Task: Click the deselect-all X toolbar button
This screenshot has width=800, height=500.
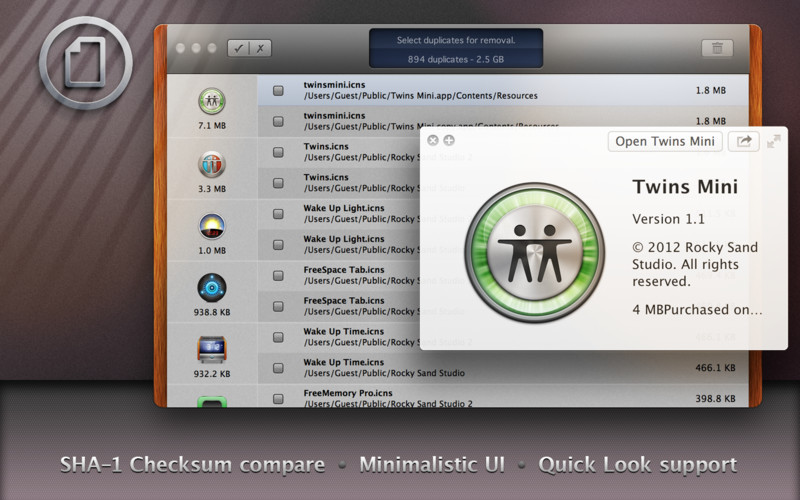Action: [260, 48]
